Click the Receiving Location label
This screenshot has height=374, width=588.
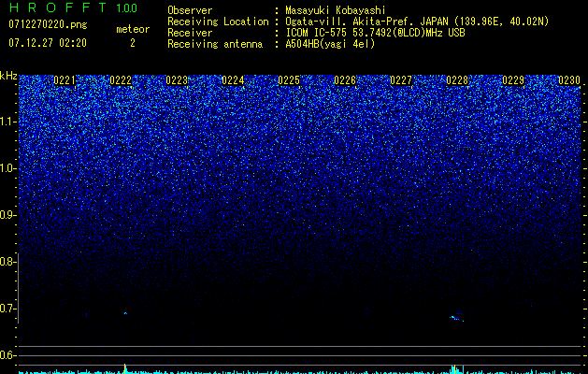pyautogui.click(x=218, y=22)
